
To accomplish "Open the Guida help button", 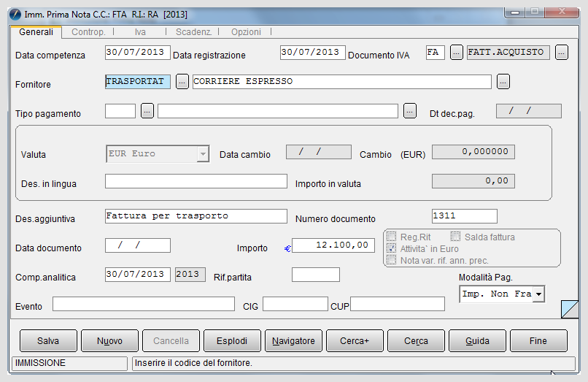I will pos(477,340).
